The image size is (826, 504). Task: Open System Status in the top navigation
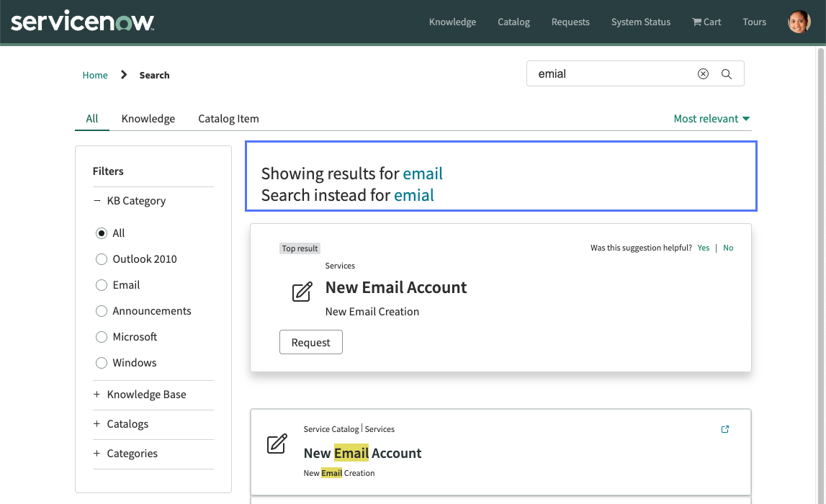coord(641,22)
